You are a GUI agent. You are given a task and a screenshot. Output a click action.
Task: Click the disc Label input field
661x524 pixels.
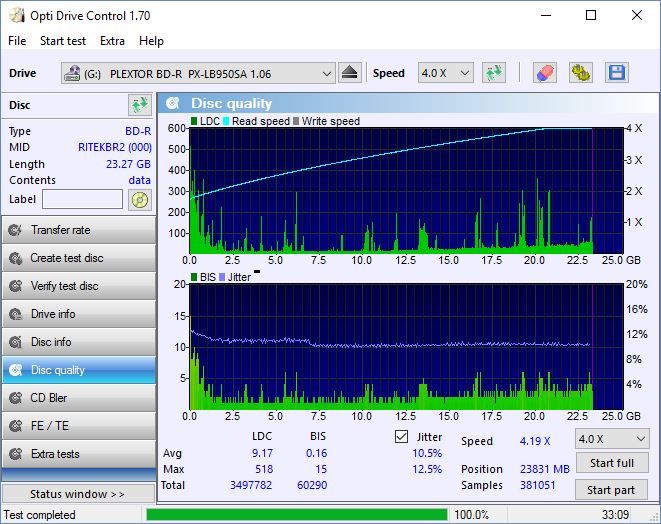(83, 199)
